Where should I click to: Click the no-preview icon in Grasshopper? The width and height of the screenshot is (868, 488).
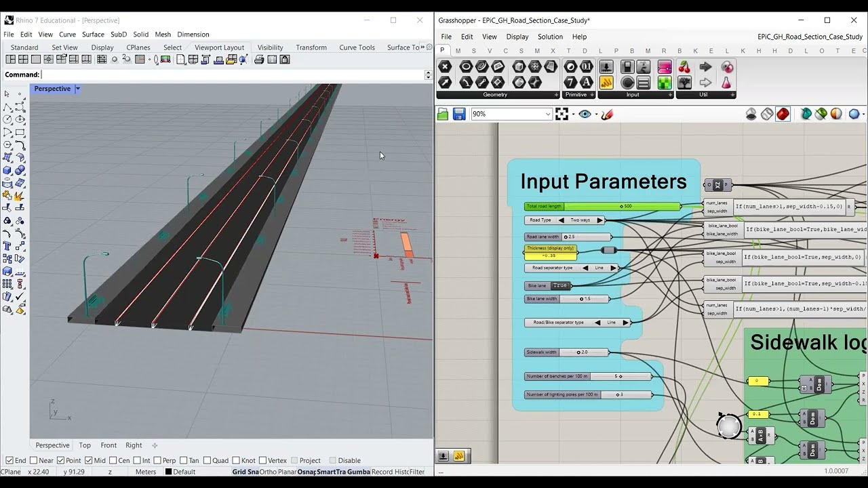[751, 115]
